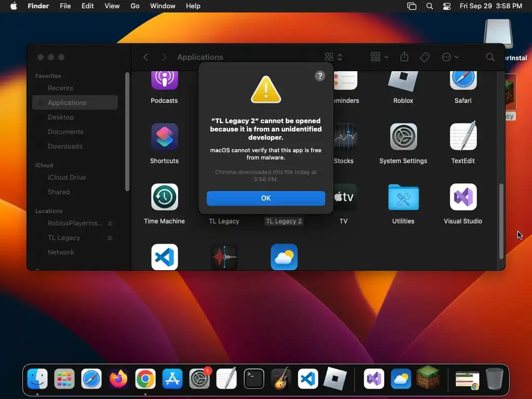Open Control Center in menu bar
Screen dimensions: 532x399
pos(447,6)
